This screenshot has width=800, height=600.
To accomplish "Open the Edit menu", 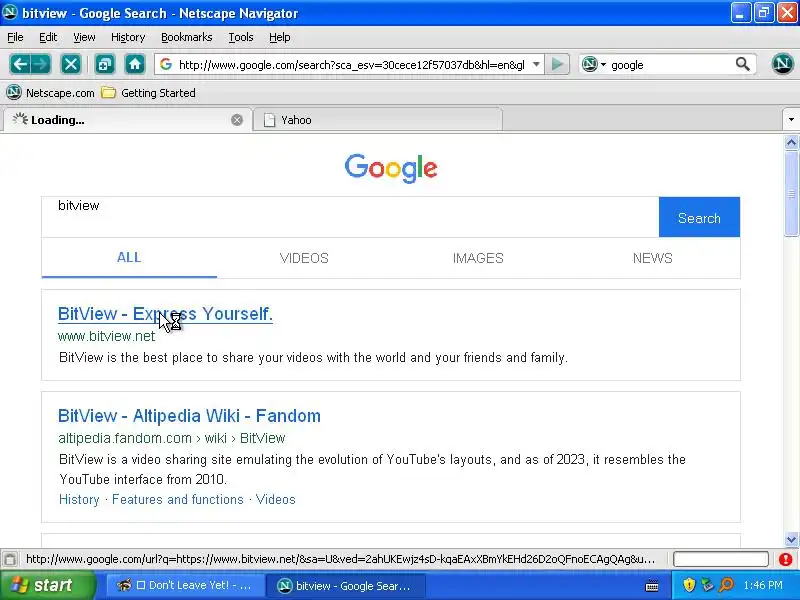I will pyautogui.click(x=48, y=37).
